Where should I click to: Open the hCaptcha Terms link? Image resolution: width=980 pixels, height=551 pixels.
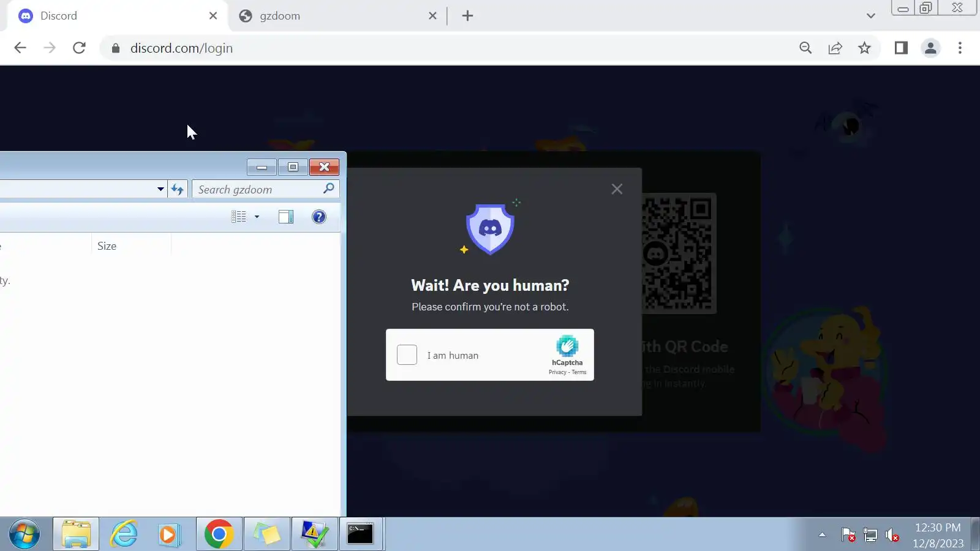[579, 372]
